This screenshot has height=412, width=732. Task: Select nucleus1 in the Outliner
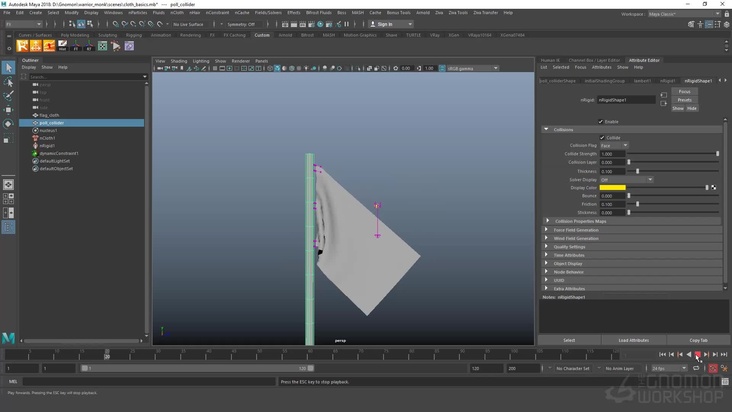[48, 130]
